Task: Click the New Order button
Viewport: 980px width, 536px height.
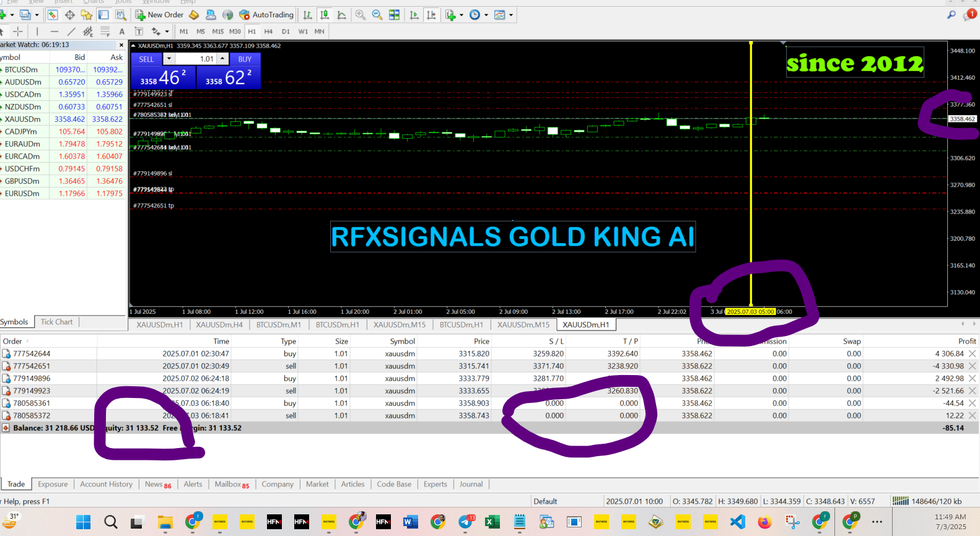Action: coord(159,15)
